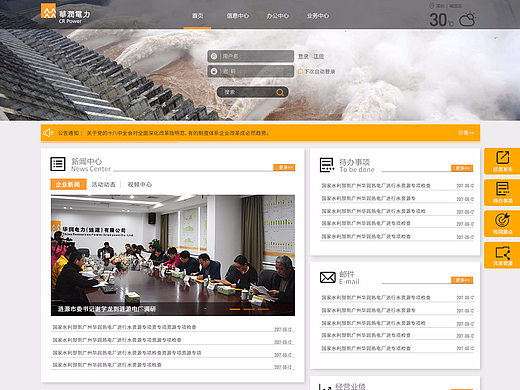This screenshot has width=520, height=390.
Task: Open the 公告通知 announcement text
Action: tap(163, 133)
